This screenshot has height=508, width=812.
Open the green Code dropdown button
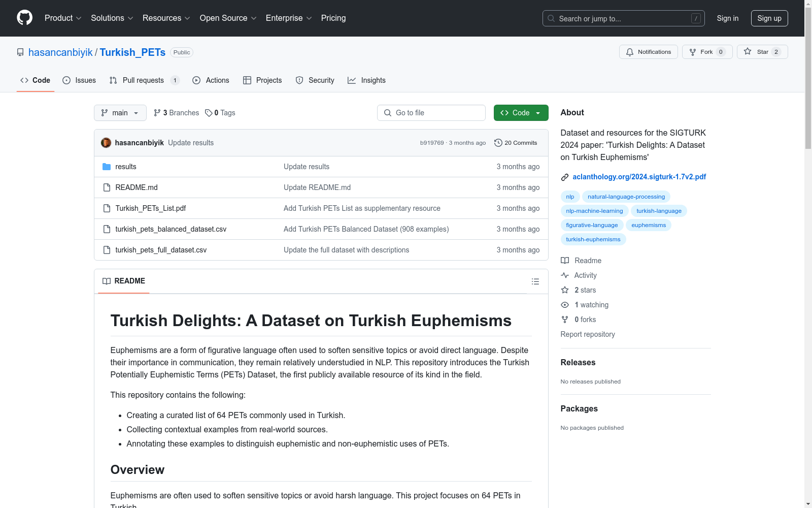(x=521, y=113)
